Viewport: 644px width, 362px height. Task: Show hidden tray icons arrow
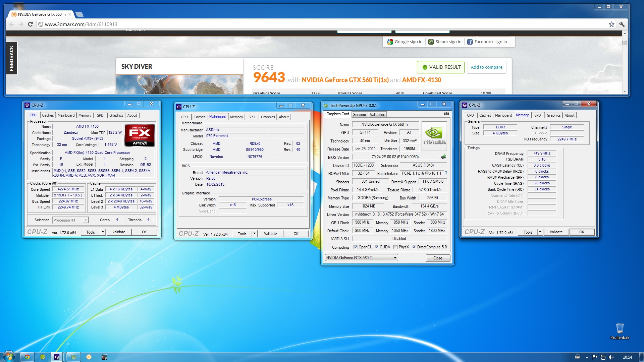tap(587, 357)
